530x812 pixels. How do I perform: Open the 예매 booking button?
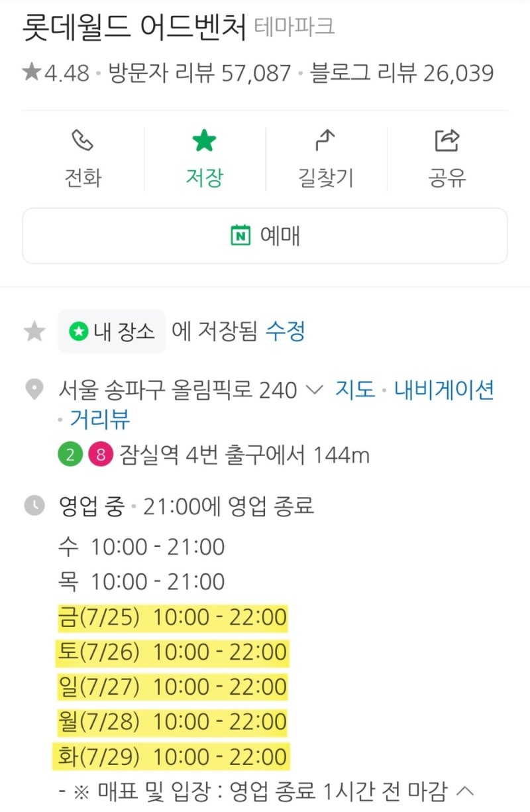tap(265, 235)
